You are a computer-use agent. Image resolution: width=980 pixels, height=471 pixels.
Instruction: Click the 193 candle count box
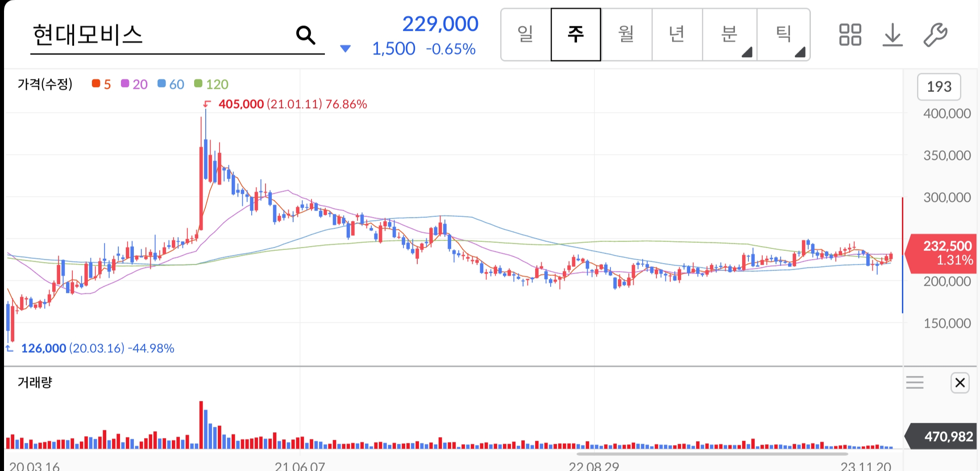(x=939, y=87)
